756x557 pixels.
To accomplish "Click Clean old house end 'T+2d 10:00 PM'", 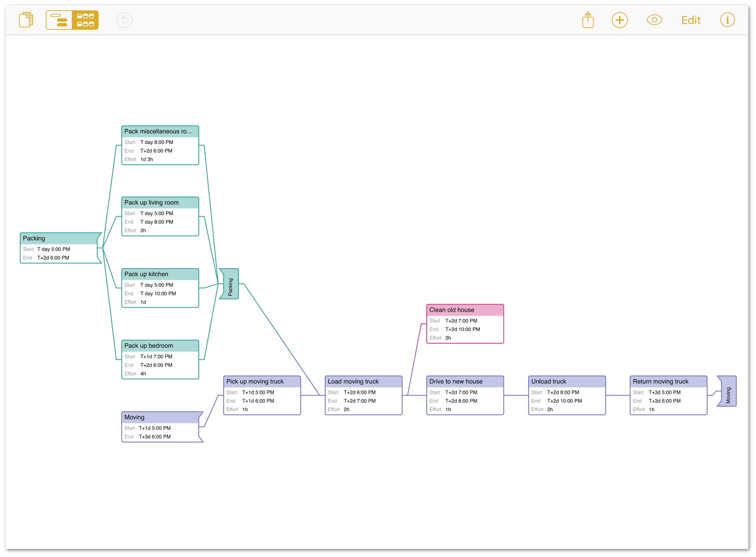I will coord(462,329).
